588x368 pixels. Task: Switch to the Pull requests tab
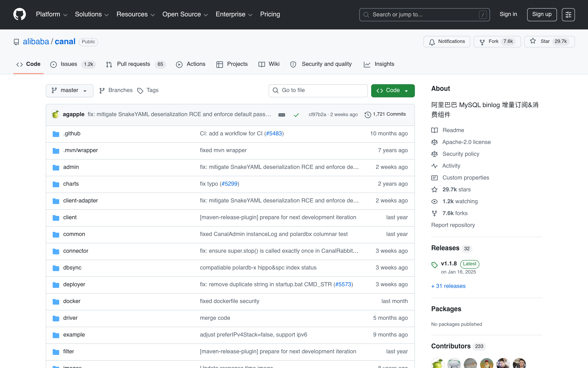[136, 64]
